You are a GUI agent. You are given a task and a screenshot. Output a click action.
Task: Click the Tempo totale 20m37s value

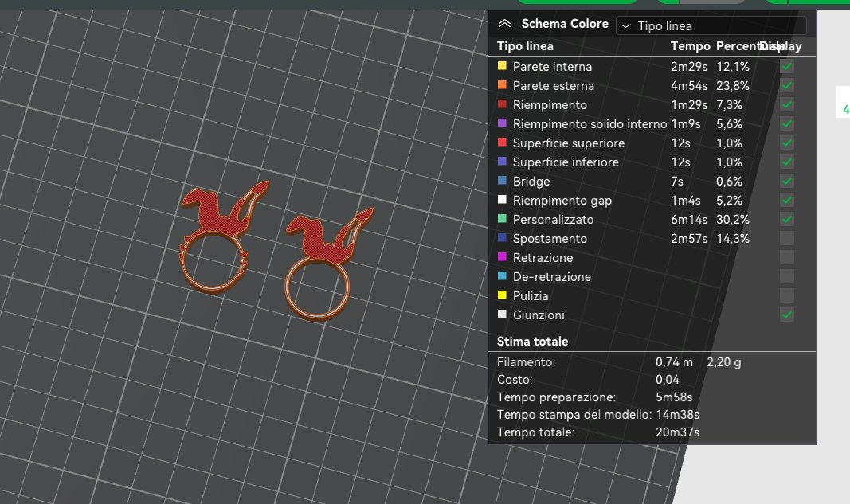click(678, 432)
